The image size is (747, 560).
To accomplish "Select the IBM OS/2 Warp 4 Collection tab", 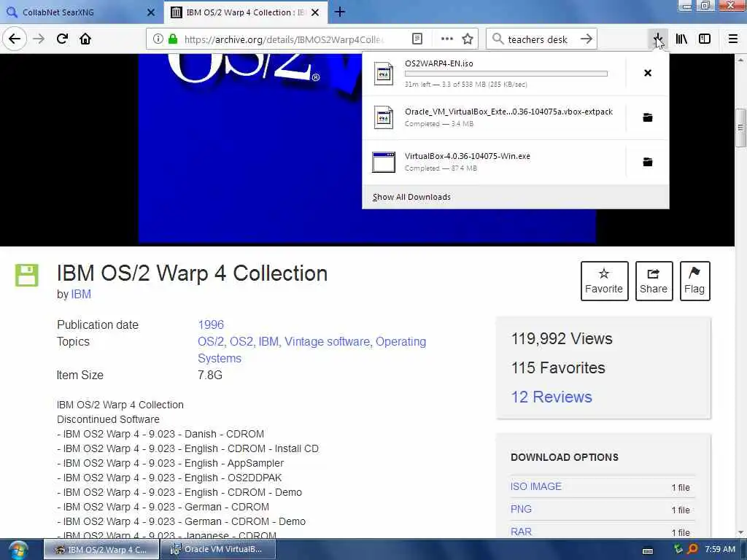I will [245, 12].
